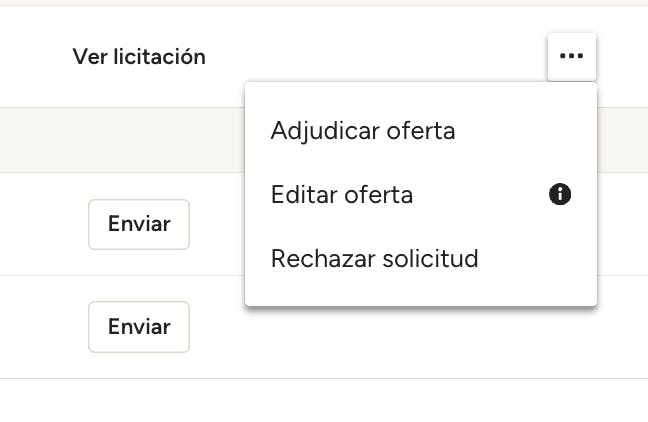Choose Editar oferta in the context menu

(x=342, y=195)
